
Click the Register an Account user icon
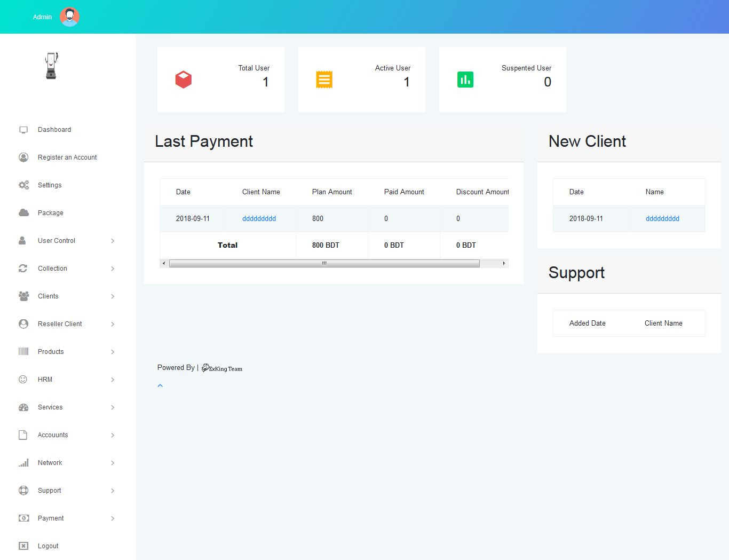23,157
